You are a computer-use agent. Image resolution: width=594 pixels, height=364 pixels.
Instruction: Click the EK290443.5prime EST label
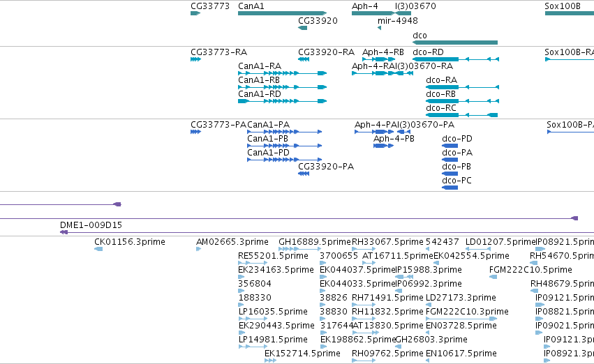276,326
